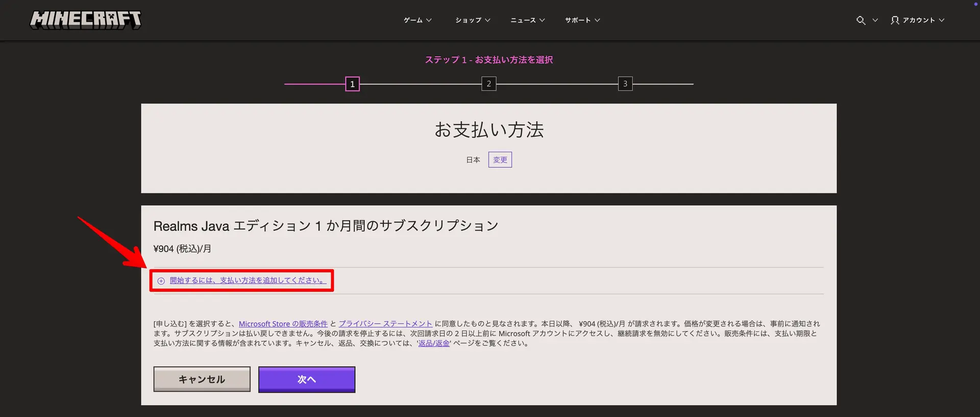The image size is (980, 417).
Task: Select step 2 in progress indicator
Action: [488, 84]
